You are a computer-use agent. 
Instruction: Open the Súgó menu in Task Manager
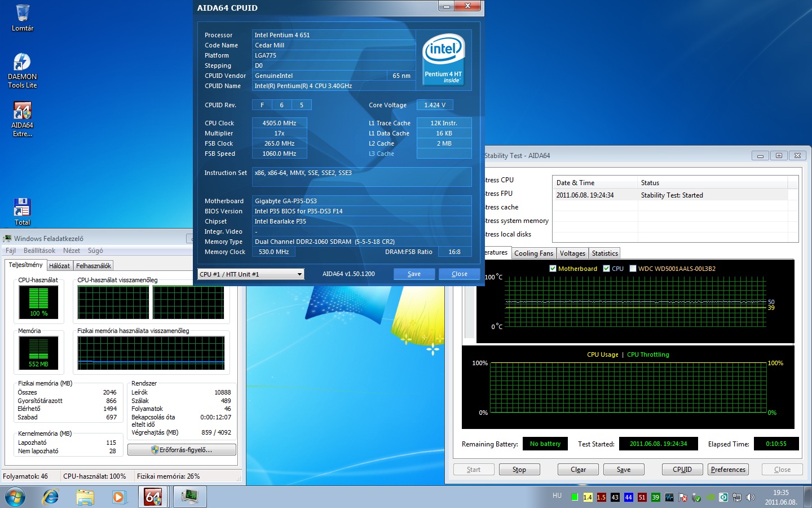pos(95,251)
